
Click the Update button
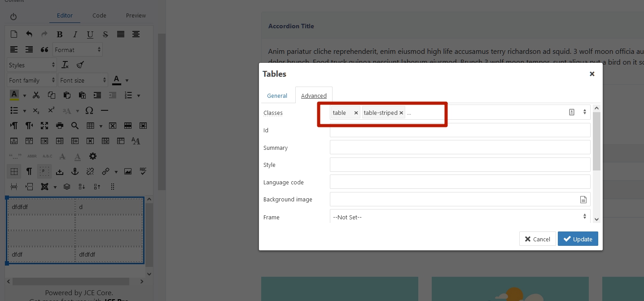(578, 239)
